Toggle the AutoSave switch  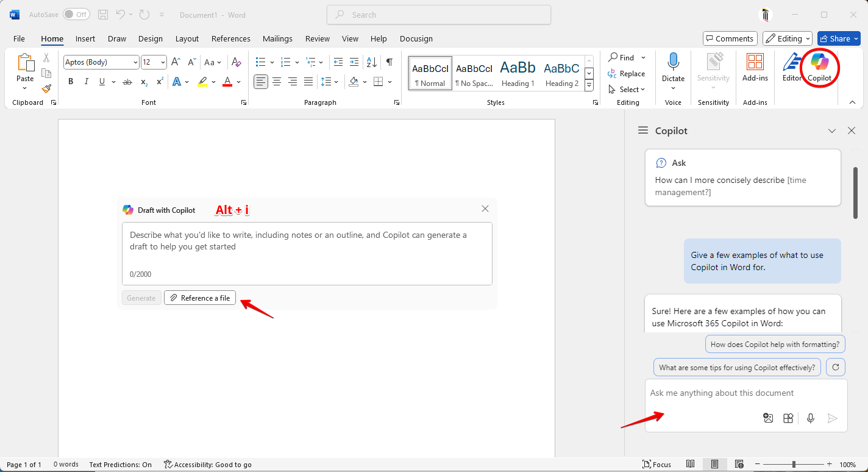point(76,14)
